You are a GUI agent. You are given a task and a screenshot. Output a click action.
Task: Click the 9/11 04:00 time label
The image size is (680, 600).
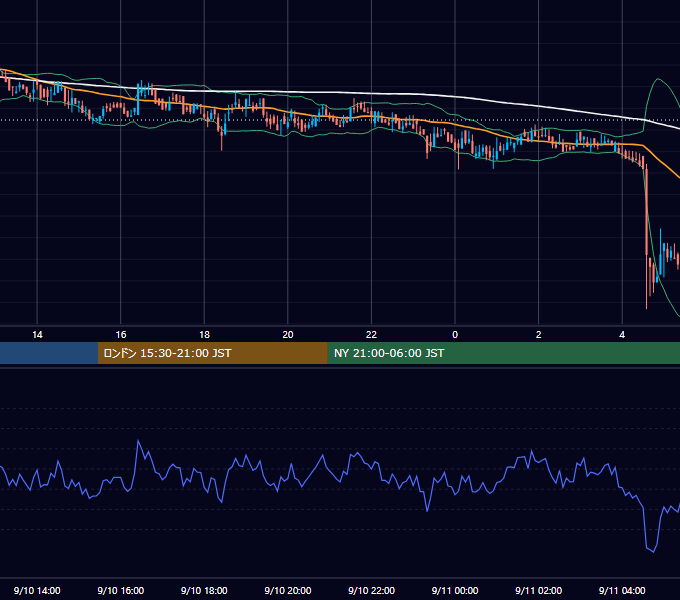[622, 590]
